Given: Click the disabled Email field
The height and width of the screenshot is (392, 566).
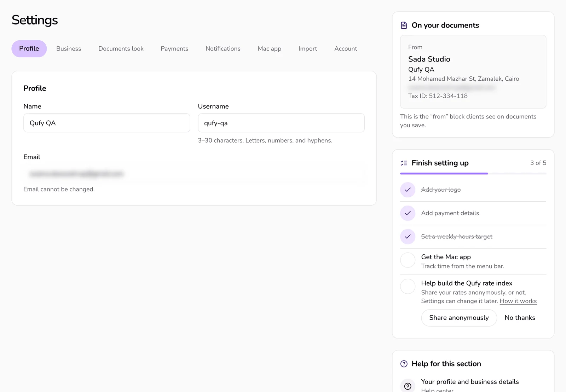Looking at the screenshot, I should 194,173.
